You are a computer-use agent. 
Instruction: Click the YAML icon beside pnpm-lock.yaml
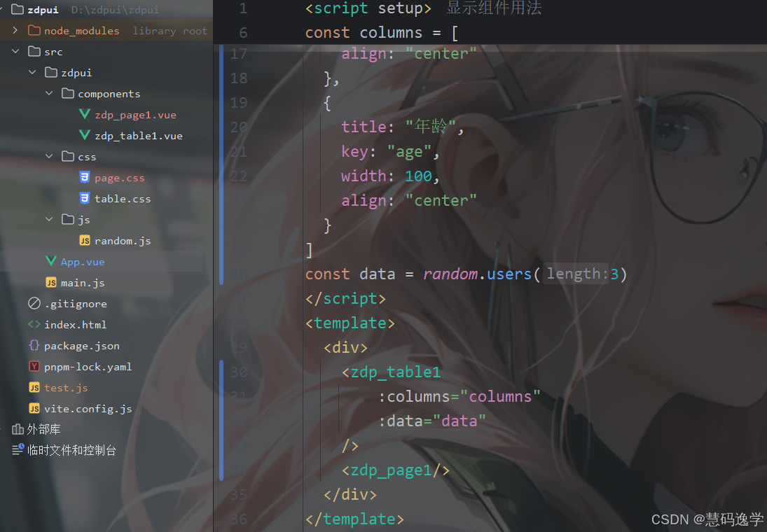pyautogui.click(x=34, y=366)
